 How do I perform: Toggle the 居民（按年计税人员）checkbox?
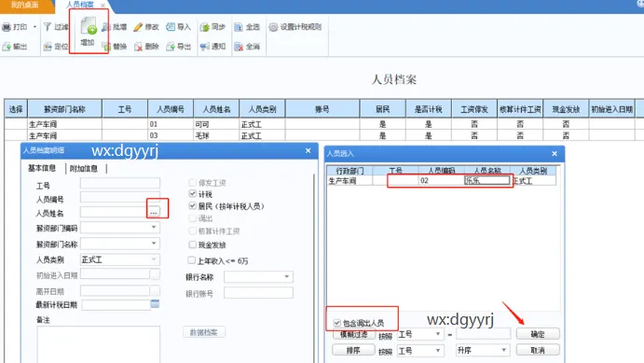click(x=192, y=205)
